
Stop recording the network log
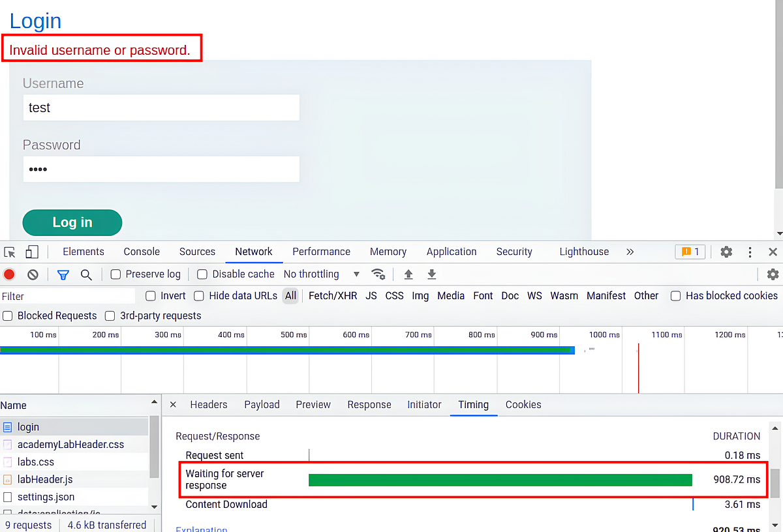point(9,274)
